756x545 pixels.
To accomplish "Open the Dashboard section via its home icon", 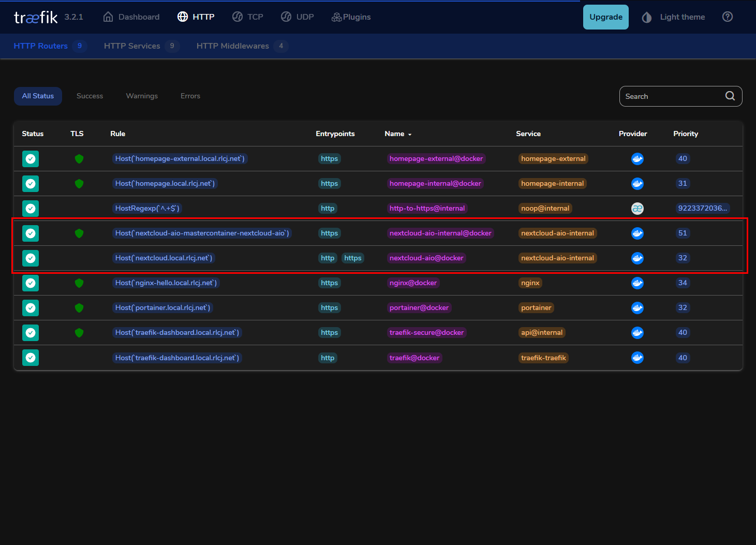I will [x=108, y=17].
